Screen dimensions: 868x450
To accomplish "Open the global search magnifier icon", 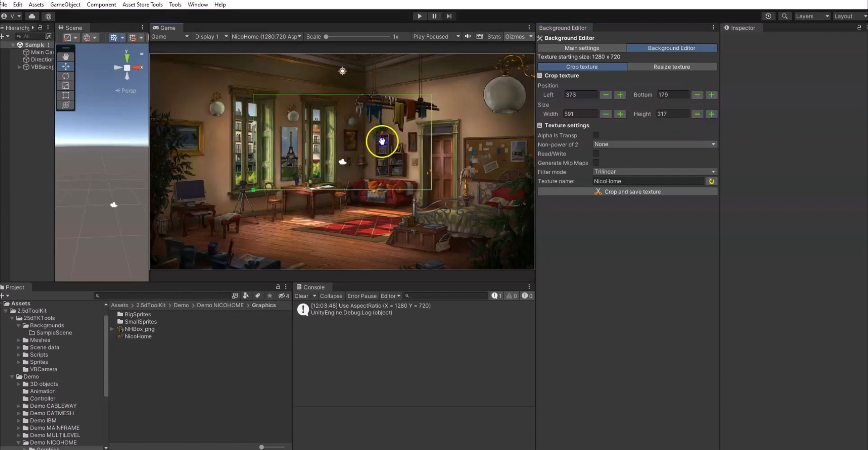I will (x=785, y=16).
